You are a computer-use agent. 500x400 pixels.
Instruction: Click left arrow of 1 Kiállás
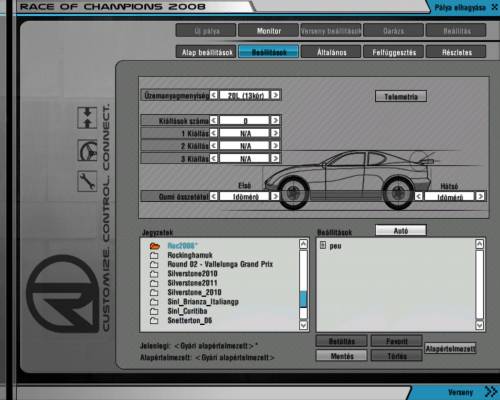click(x=214, y=133)
